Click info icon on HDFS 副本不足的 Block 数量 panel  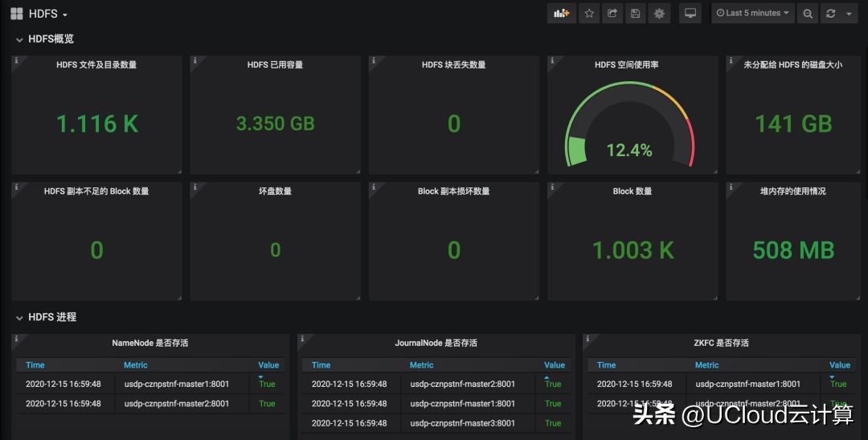pos(16,187)
